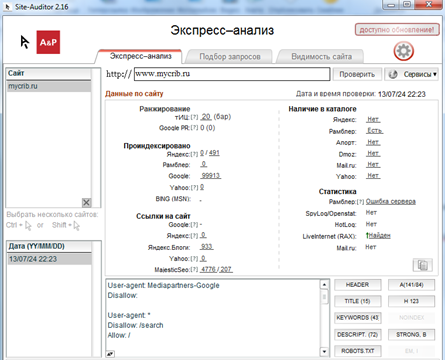Click the ROBOTS.TXT button
The height and width of the screenshot is (360, 445).
tap(357, 351)
